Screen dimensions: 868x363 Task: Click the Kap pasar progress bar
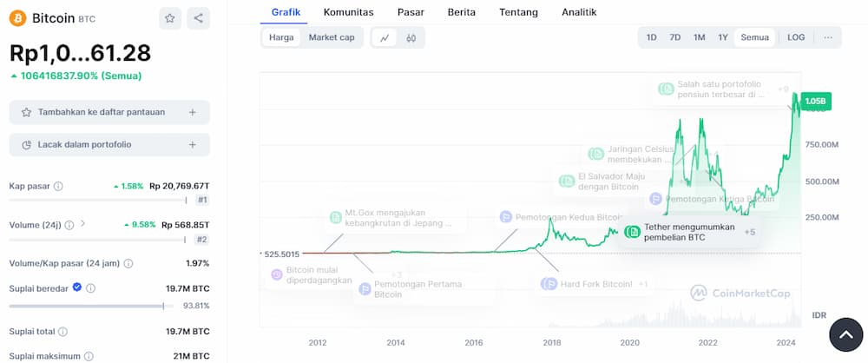coord(98,200)
